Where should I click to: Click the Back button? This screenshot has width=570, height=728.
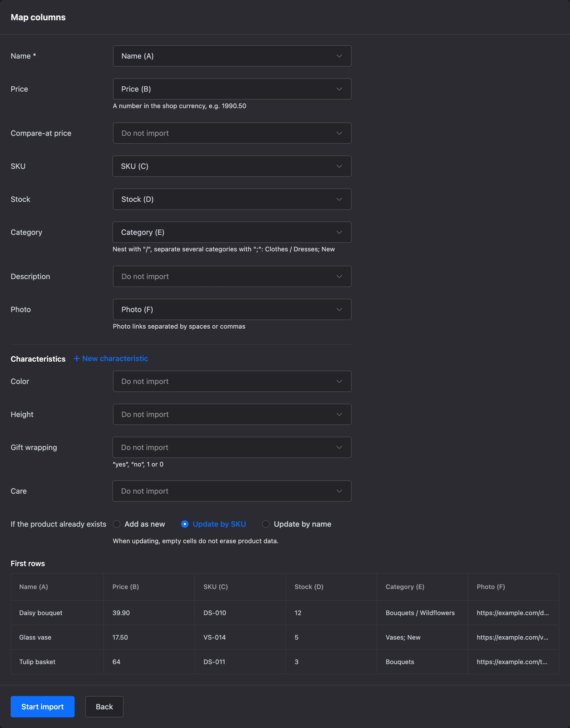pos(104,707)
